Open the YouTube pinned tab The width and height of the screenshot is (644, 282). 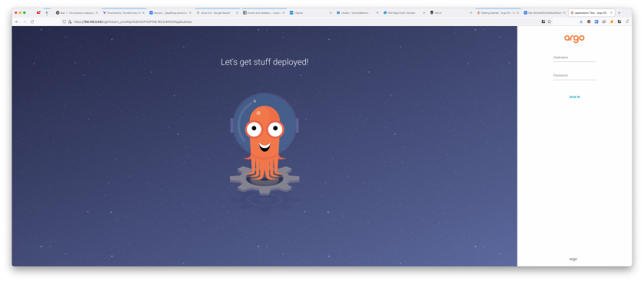(x=38, y=13)
